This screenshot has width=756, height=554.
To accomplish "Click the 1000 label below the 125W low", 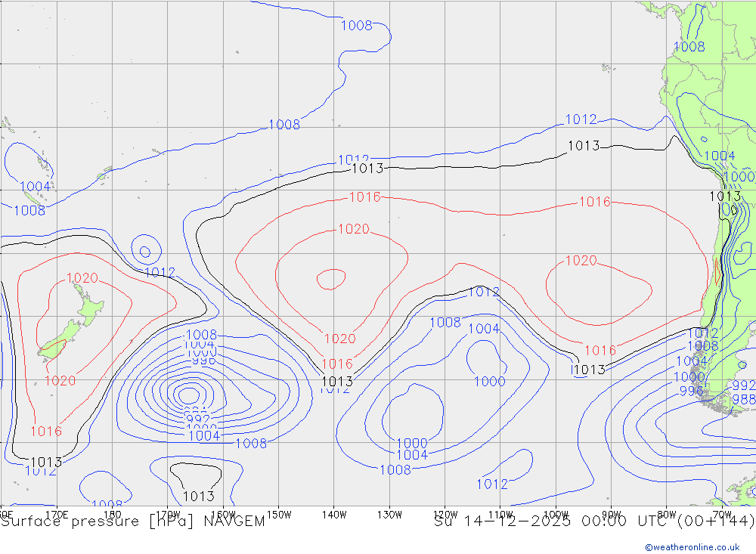I will 412,443.
